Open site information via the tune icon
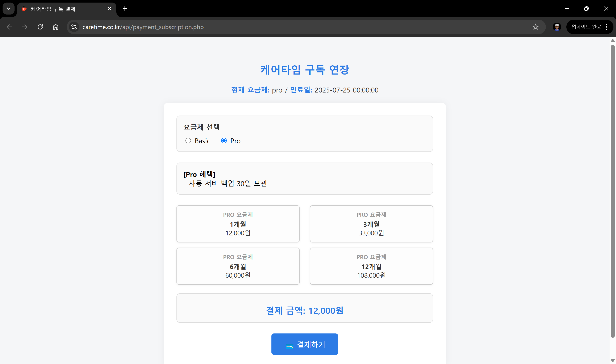Screen dimensions: 616x364 [x=74, y=27]
